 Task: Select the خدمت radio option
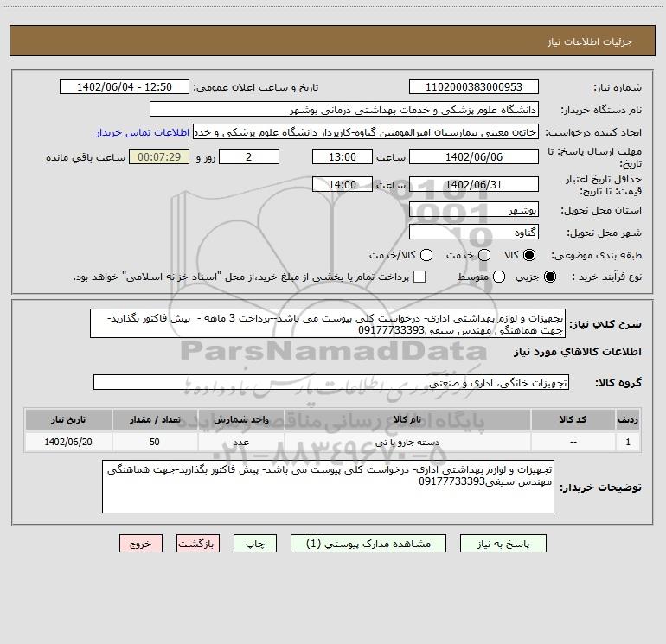[x=483, y=256]
